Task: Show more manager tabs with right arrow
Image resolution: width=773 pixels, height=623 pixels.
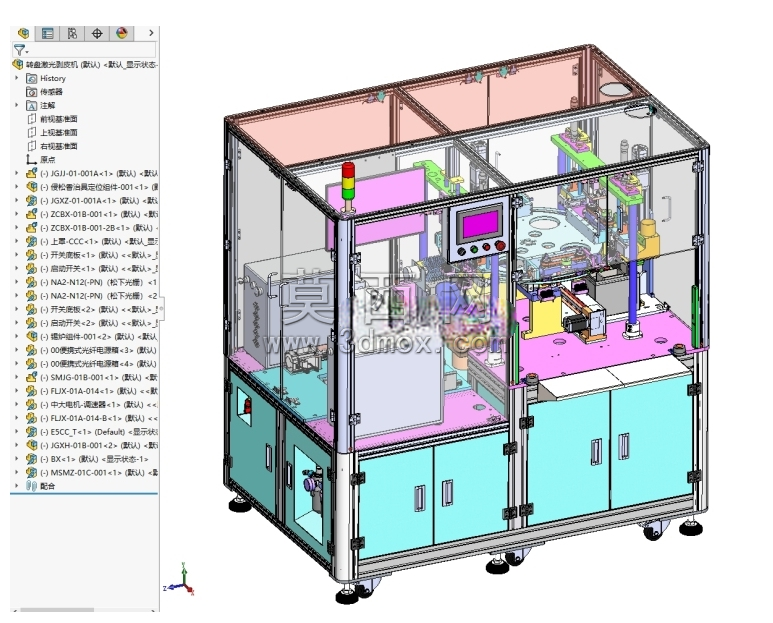Action: click(x=151, y=33)
